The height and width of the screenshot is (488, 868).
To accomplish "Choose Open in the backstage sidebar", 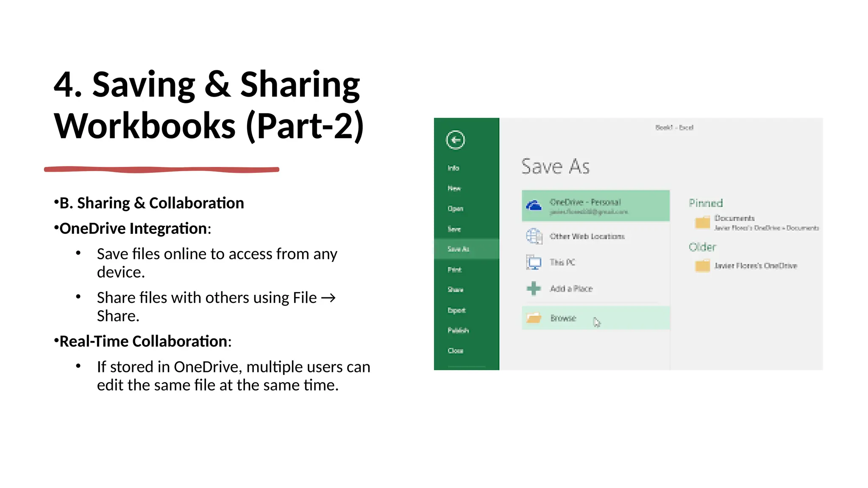I will (455, 208).
